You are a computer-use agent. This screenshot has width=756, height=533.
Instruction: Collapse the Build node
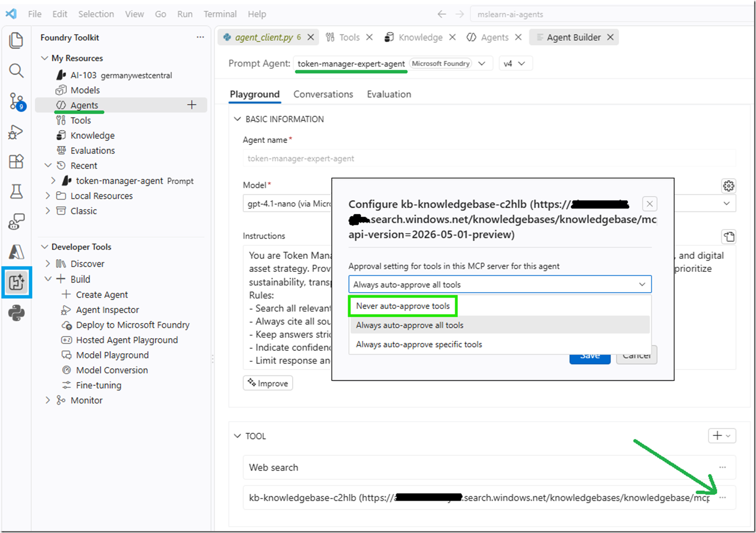(48, 279)
